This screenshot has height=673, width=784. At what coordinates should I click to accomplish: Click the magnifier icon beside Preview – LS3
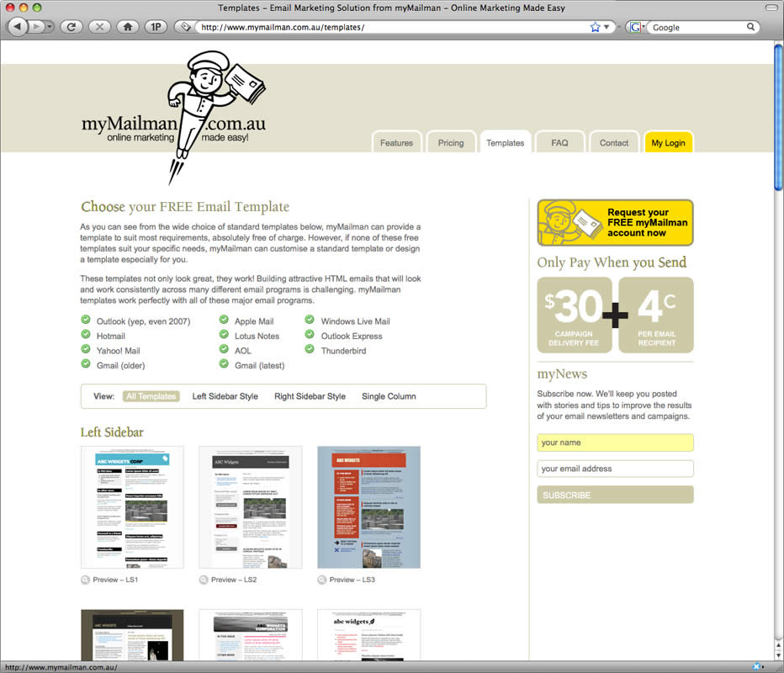321,580
